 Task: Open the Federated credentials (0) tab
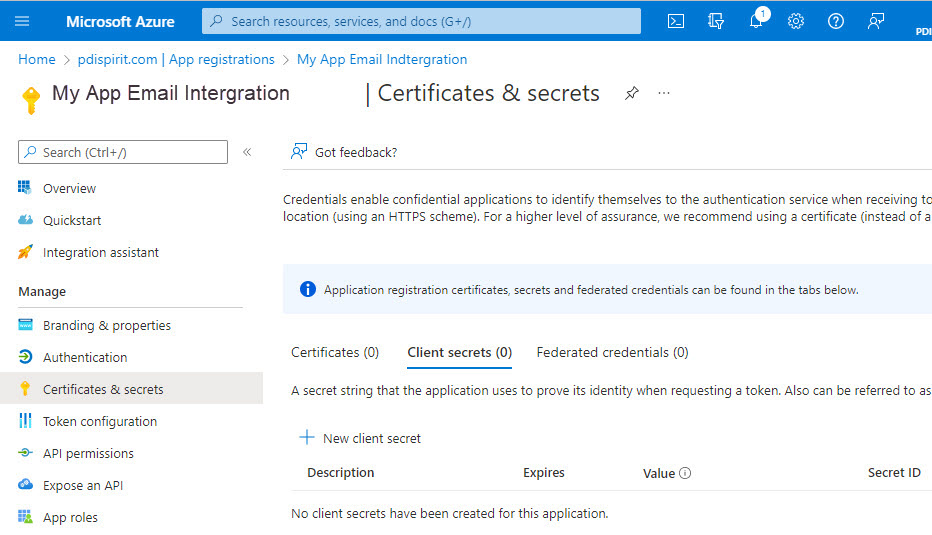(x=612, y=353)
